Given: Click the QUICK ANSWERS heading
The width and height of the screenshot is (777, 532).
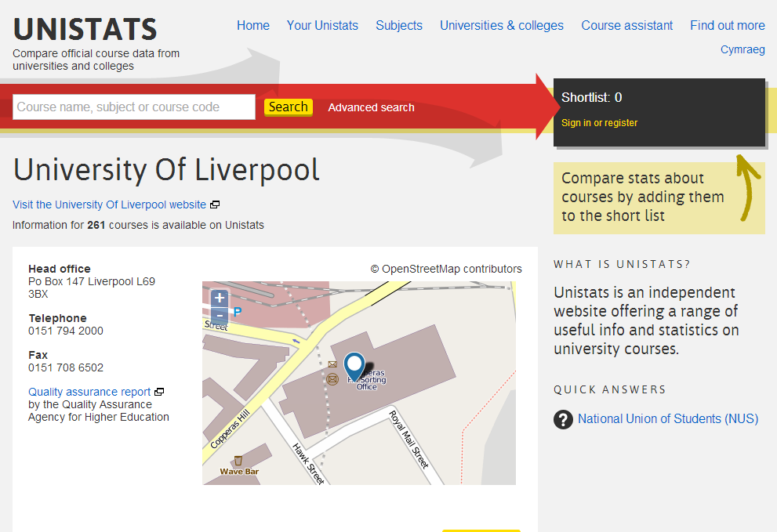Looking at the screenshot, I should pyautogui.click(x=610, y=390).
